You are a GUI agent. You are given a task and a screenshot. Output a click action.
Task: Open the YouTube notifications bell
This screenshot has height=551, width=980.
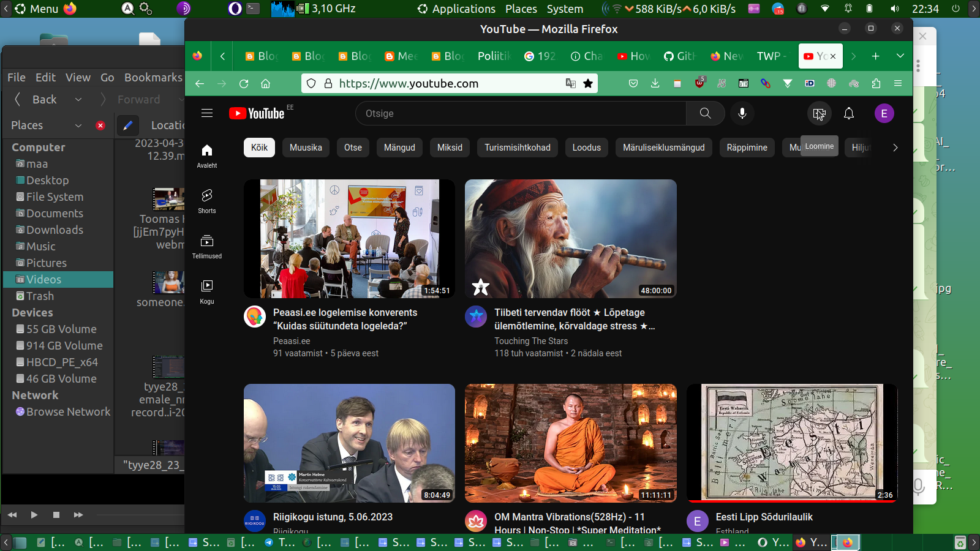click(848, 113)
